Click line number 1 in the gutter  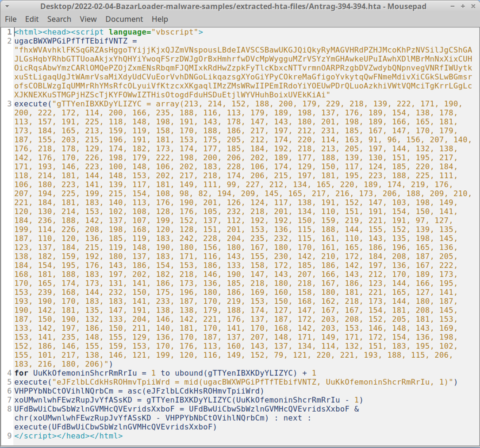(x=9, y=32)
